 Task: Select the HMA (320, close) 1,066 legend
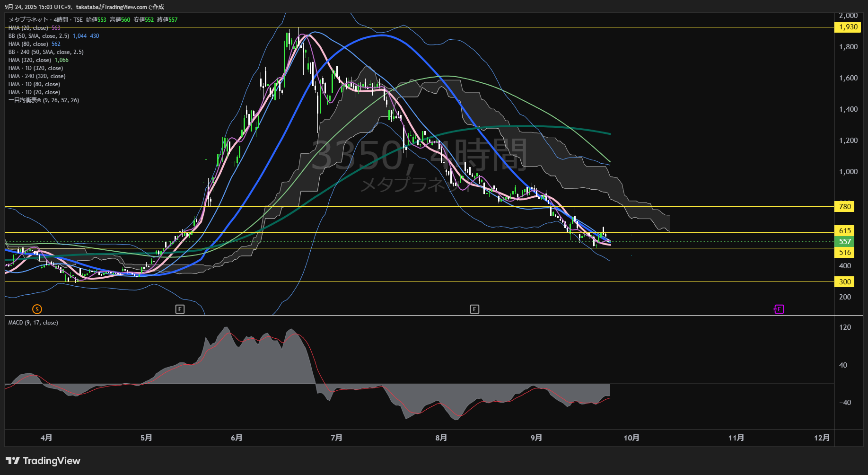click(x=38, y=60)
